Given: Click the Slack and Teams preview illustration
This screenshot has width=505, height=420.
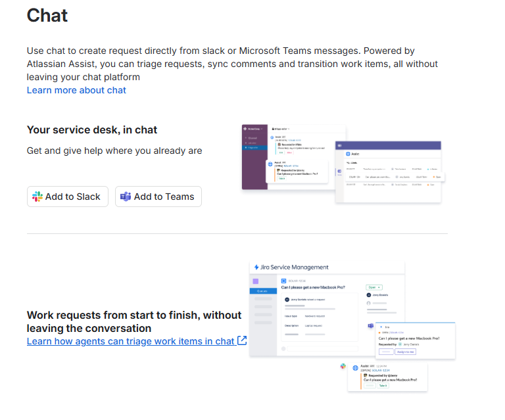Looking at the screenshot, I should pos(343,164).
